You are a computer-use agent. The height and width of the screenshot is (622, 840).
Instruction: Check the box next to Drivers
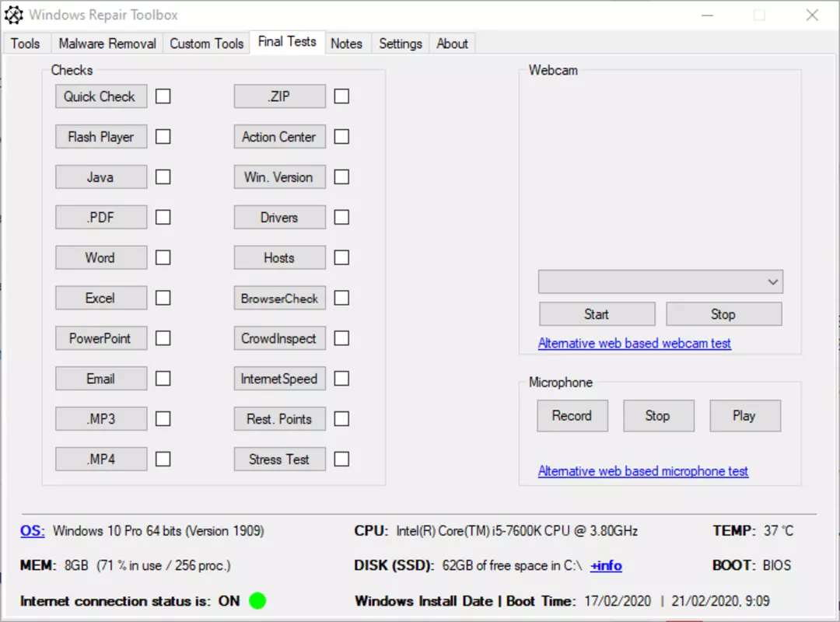coord(341,217)
